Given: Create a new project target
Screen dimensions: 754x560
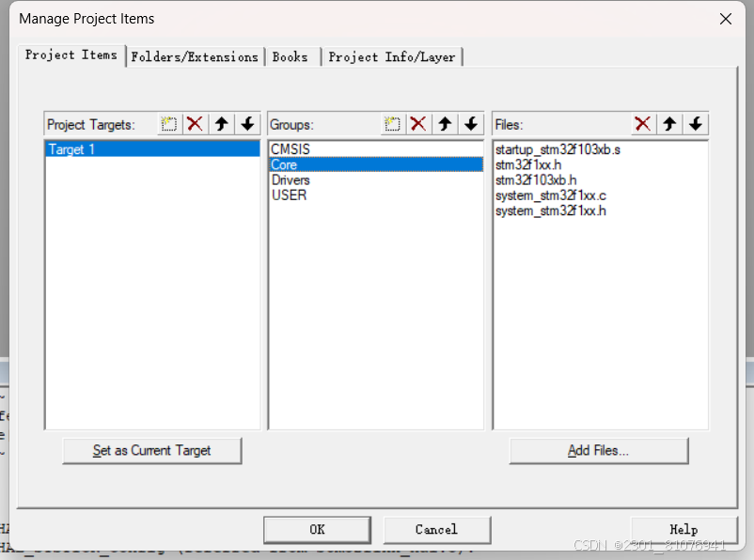Looking at the screenshot, I should click(169, 124).
